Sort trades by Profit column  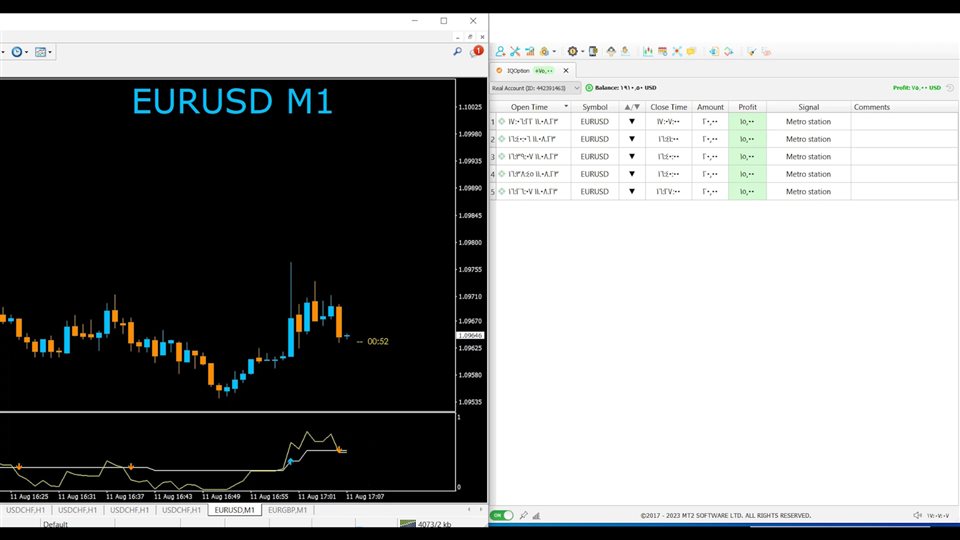[x=748, y=107]
